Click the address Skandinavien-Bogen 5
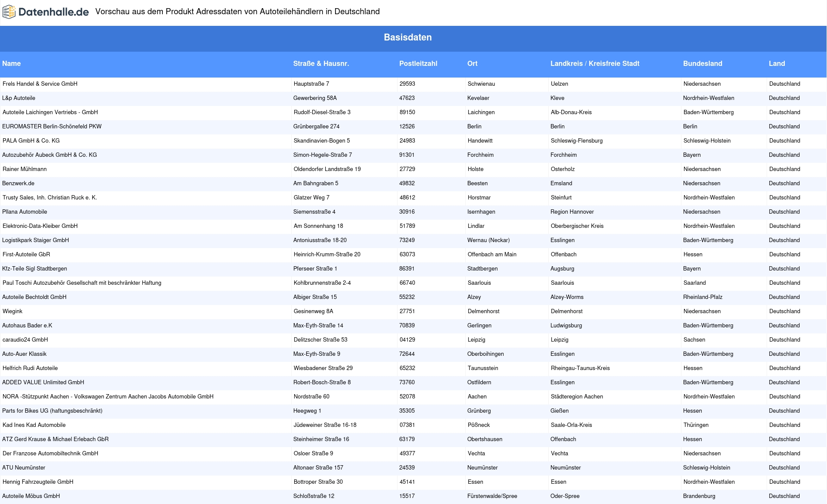This screenshot has width=827, height=504. coord(322,141)
